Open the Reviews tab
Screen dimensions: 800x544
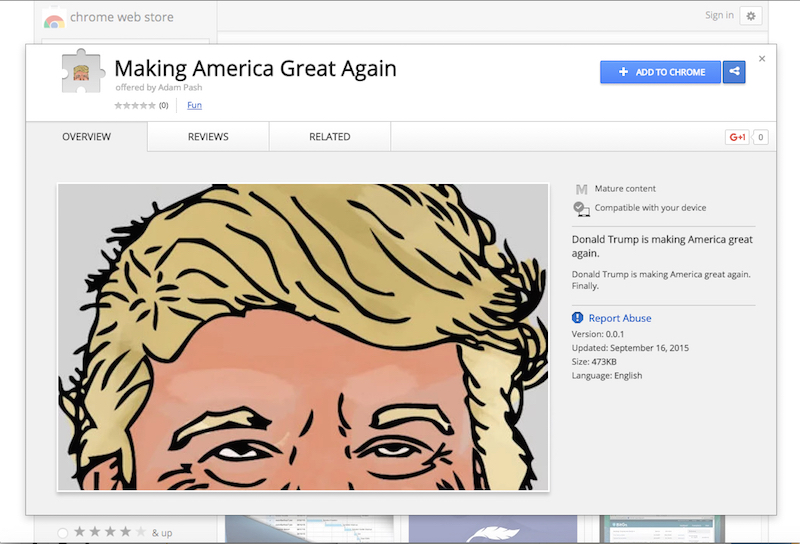208,137
